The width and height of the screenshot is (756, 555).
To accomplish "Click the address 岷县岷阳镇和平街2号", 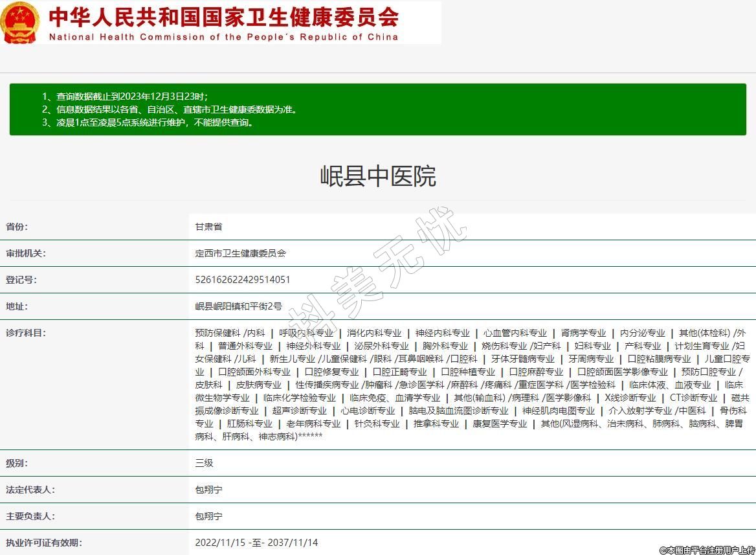I will [x=238, y=306].
